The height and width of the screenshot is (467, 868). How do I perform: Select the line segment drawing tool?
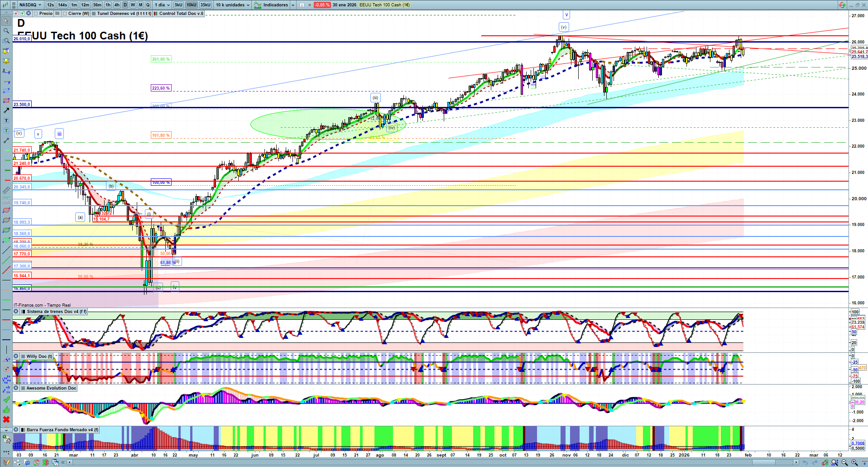point(6,140)
